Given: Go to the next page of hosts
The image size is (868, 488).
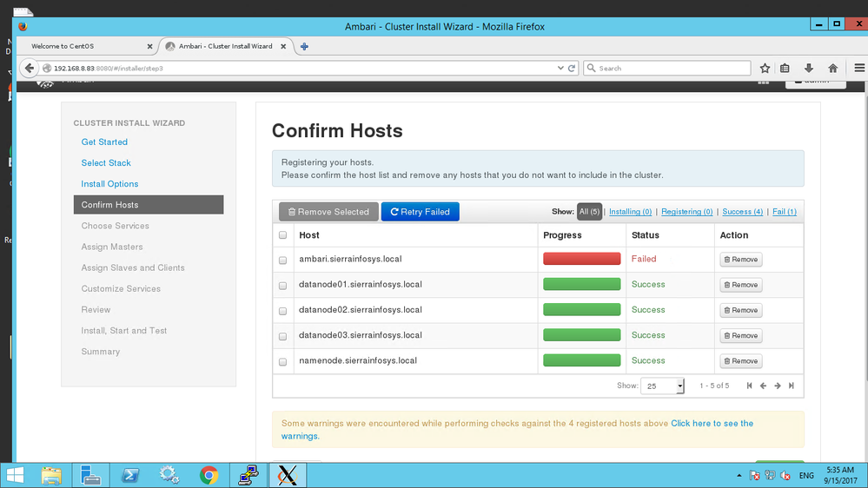Looking at the screenshot, I should point(778,386).
